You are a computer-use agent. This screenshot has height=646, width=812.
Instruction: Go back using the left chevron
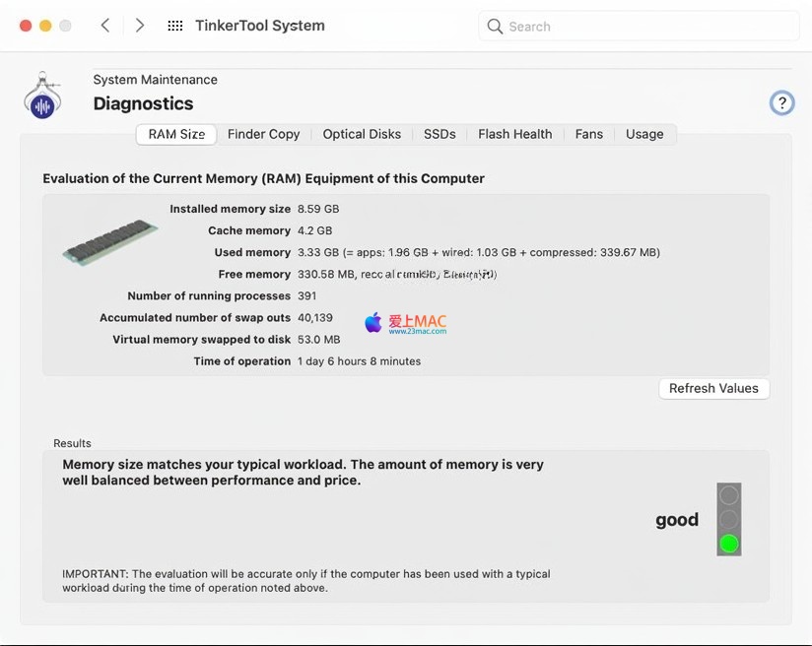[105, 26]
